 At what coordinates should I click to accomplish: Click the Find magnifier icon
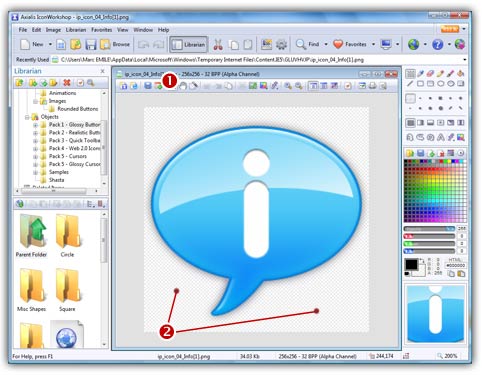301,44
